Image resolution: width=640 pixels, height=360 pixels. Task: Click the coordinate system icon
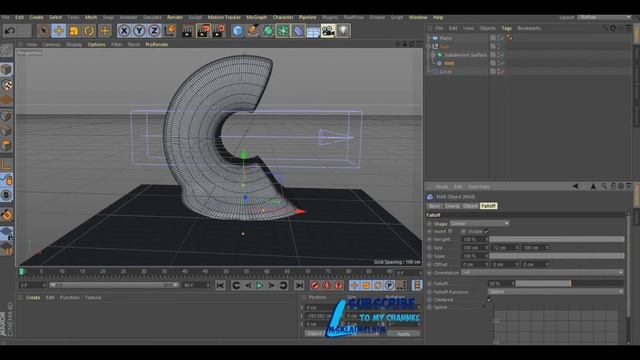pyautogui.click(x=169, y=31)
